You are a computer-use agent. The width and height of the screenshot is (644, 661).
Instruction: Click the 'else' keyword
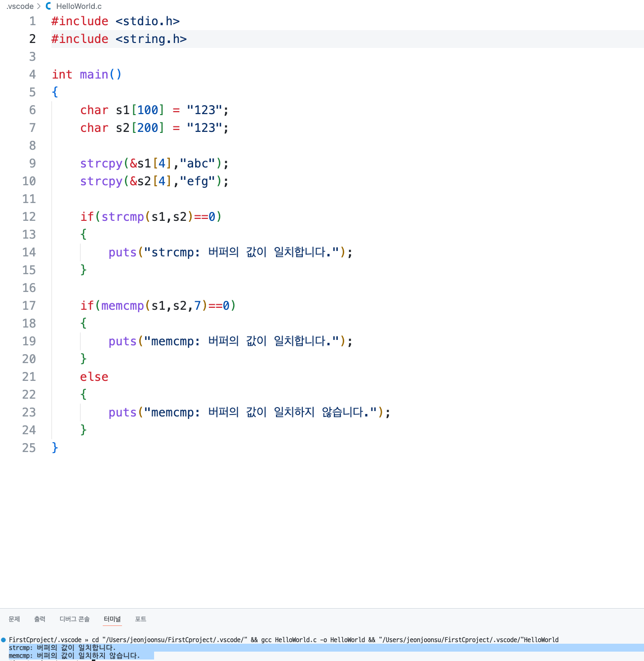94,377
